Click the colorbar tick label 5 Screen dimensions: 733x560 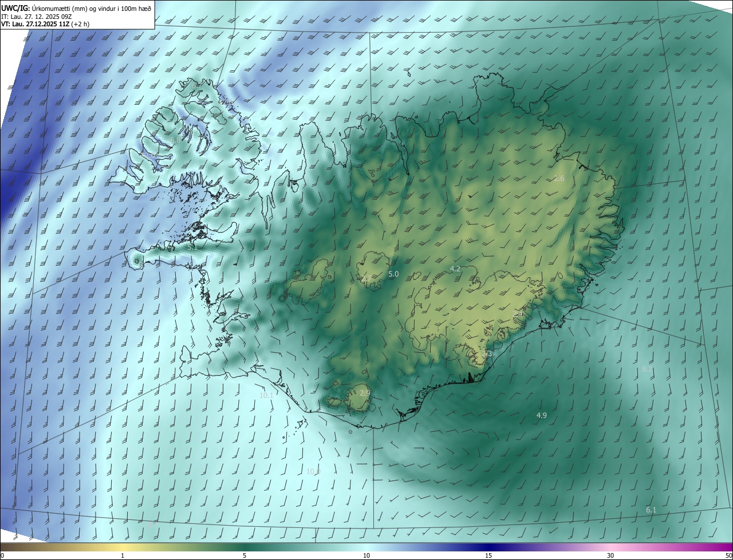(x=245, y=556)
